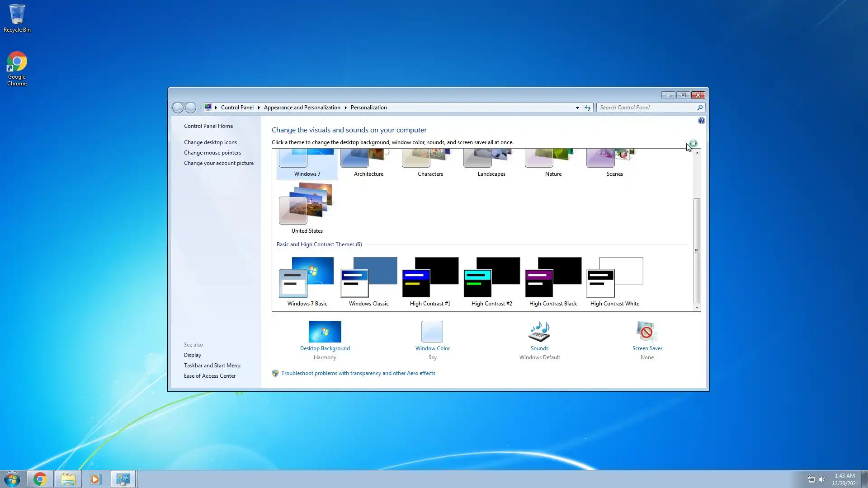The height and width of the screenshot is (488, 868).
Task: Open the Screen Saver settings icon
Action: point(646,332)
